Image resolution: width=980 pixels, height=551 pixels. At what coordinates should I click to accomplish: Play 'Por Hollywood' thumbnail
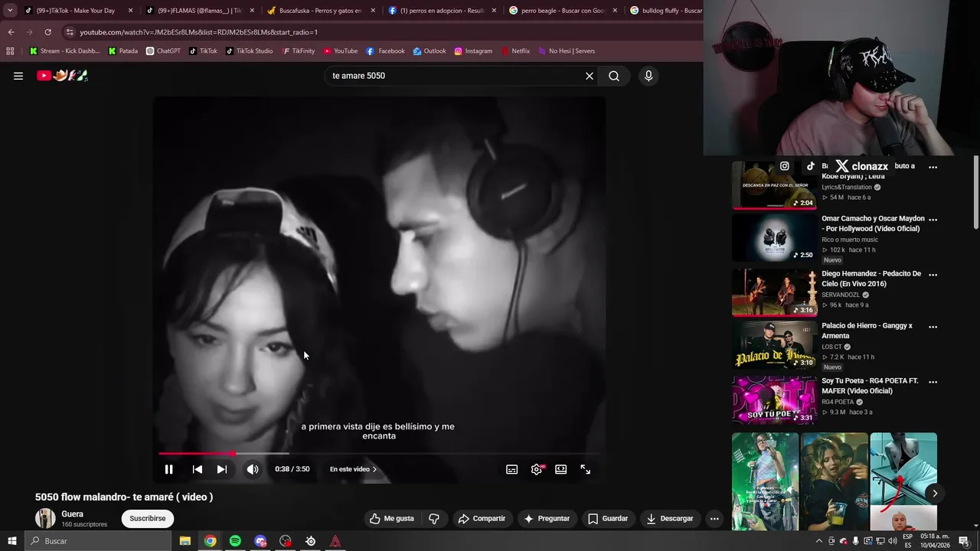tap(774, 237)
